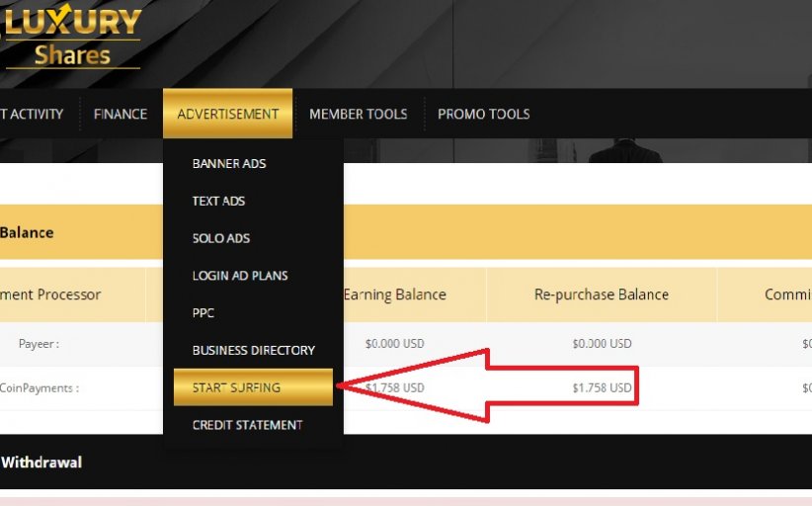The image size is (812, 506).
Task: Click the Payeer row label
Action: tap(39, 345)
